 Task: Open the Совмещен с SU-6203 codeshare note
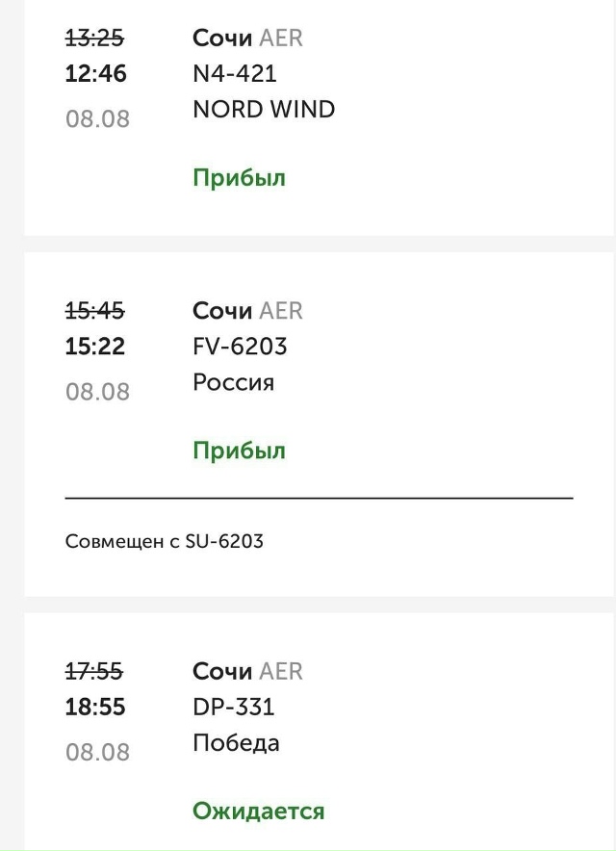coord(164,541)
